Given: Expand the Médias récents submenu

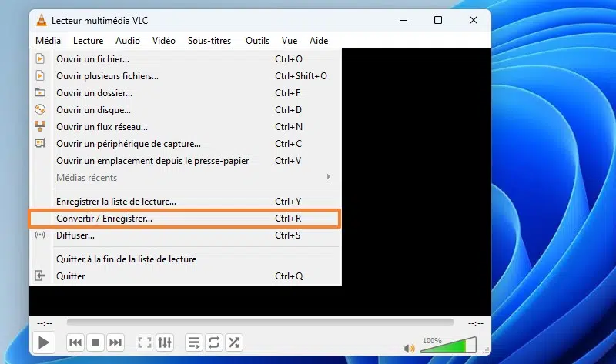Looking at the screenshot, I should (x=185, y=178).
